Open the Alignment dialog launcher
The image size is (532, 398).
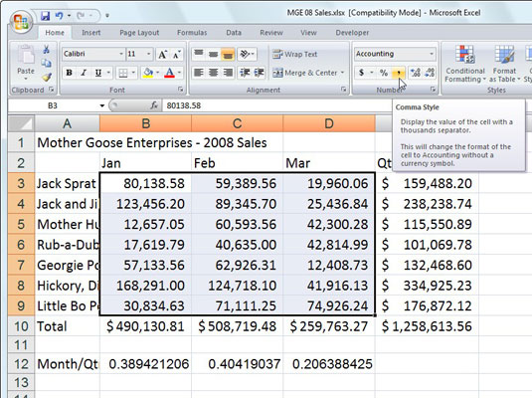pos(344,90)
